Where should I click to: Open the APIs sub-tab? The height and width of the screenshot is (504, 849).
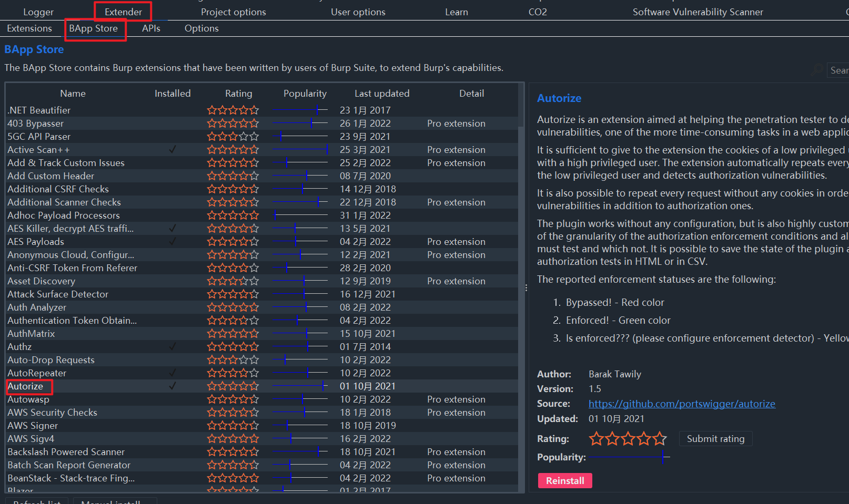[151, 28]
